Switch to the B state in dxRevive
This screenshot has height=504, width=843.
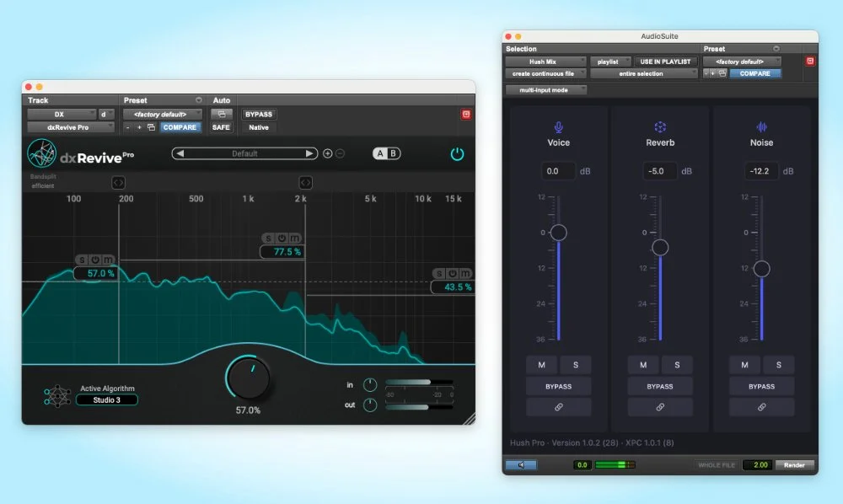[x=393, y=153]
